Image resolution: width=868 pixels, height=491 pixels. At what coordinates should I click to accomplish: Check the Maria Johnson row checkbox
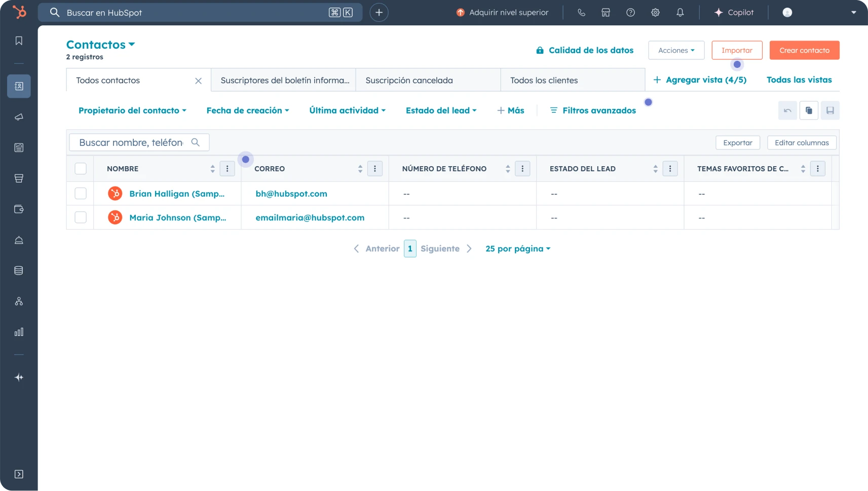[81, 217]
